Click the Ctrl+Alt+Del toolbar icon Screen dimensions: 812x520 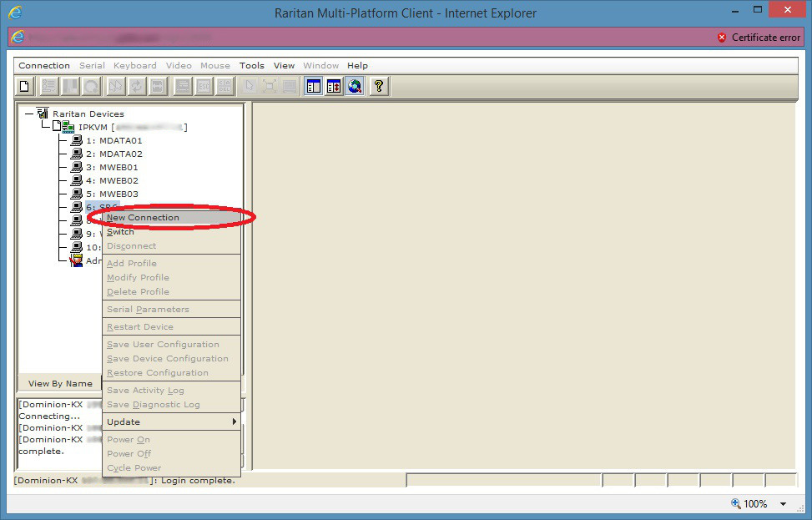[224, 86]
